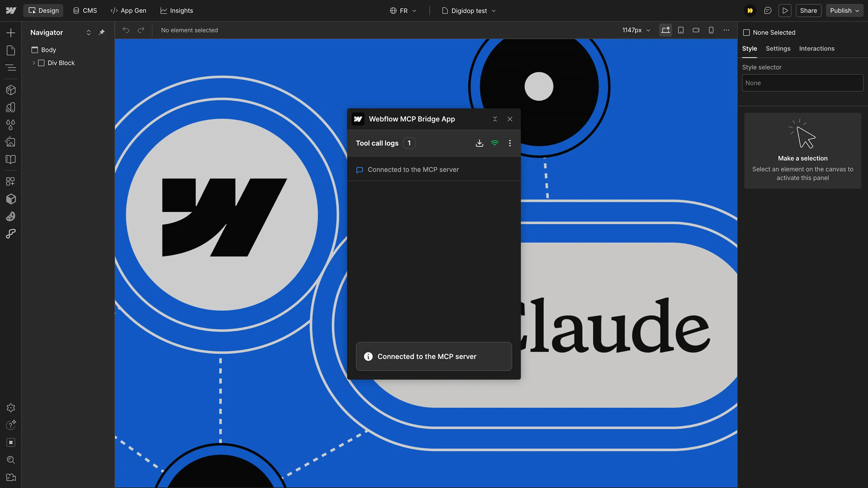The width and height of the screenshot is (868, 488).
Task: Click the Tool call logs count badge
Action: (x=409, y=143)
